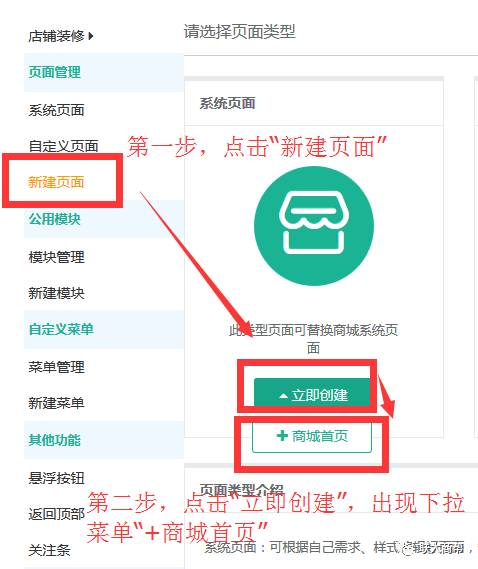Open 菜单管理 in sidebar
The image size is (478, 569).
click(x=57, y=367)
